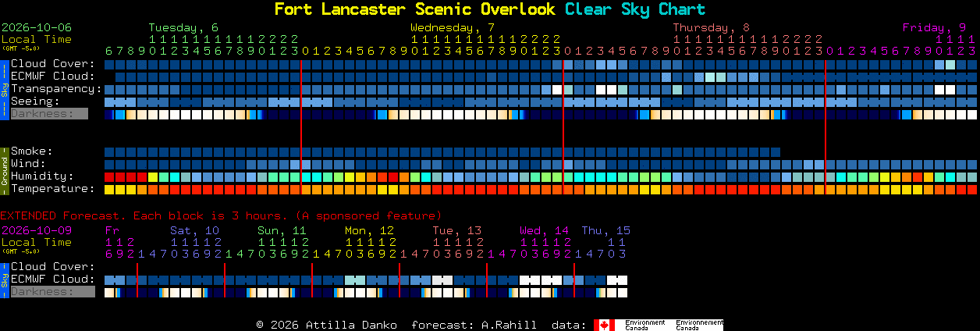980x331 pixels.
Task: Open the Temperature row label
Action: click(x=53, y=189)
